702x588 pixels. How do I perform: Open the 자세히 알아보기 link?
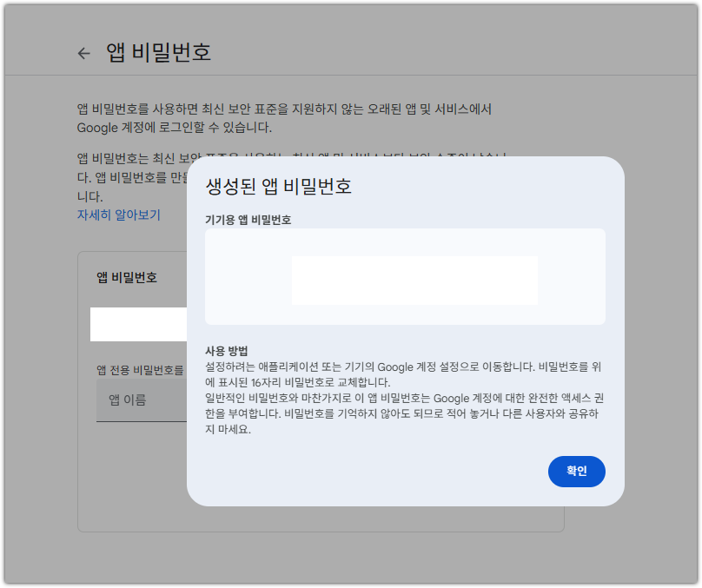(x=119, y=215)
